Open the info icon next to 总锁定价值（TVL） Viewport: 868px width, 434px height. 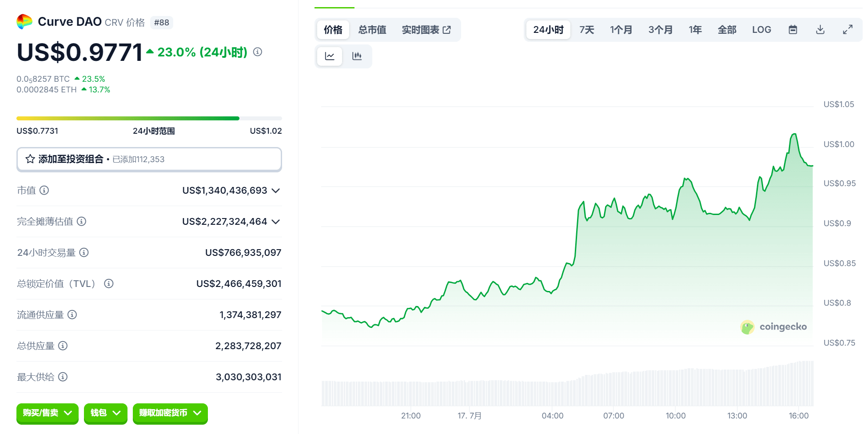[x=109, y=283]
